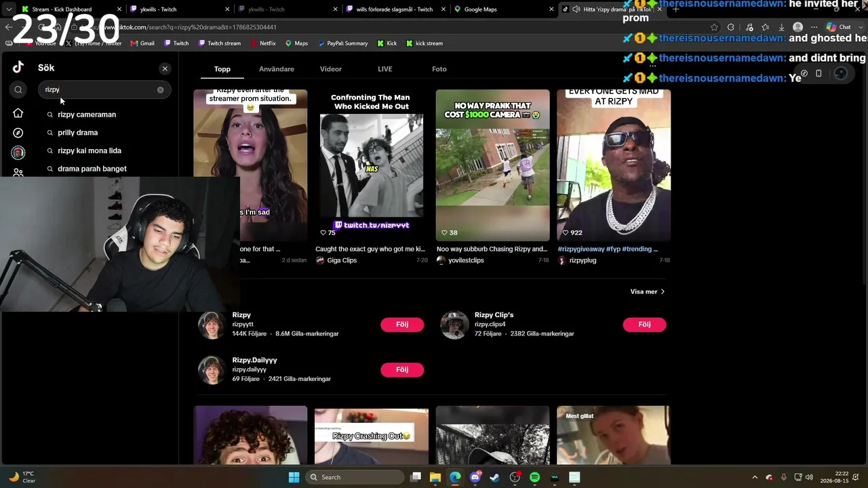Open the Maps bookmark
The image size is (868, 488).
(296, 43)
